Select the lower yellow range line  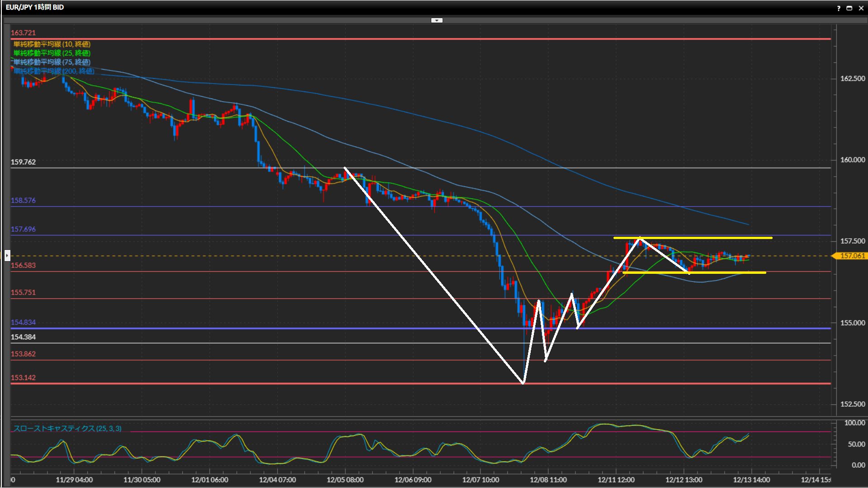coord(723,272)
